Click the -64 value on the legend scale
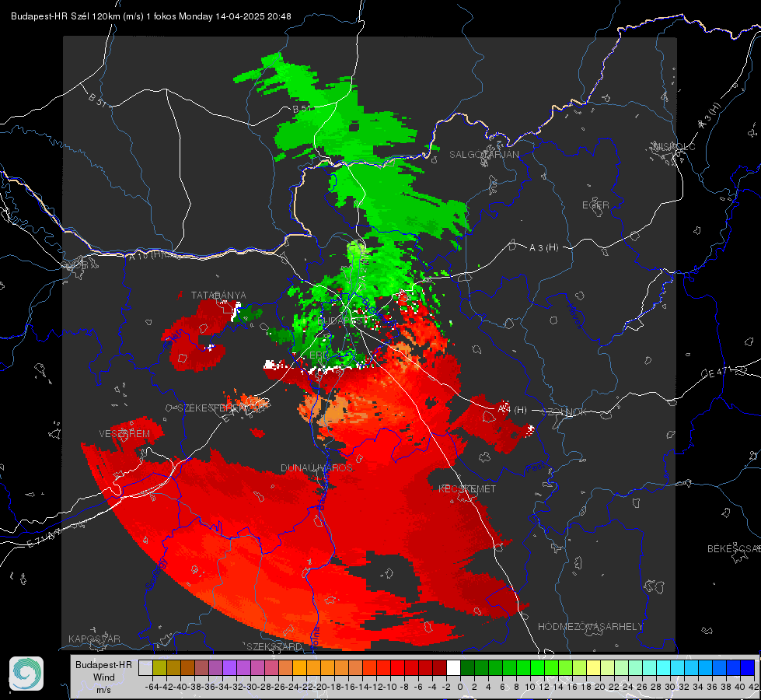The height and width of the screenshot is (700, 761). (x=152, y=687)
